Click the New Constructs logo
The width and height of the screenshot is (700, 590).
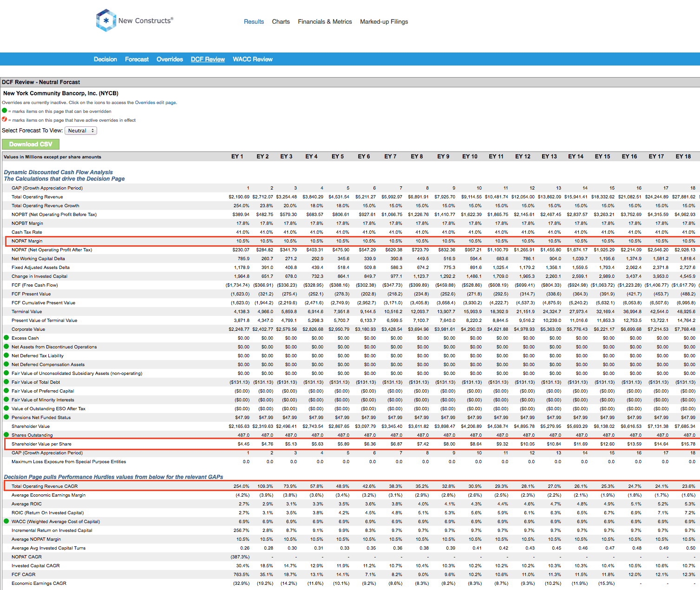134,20
